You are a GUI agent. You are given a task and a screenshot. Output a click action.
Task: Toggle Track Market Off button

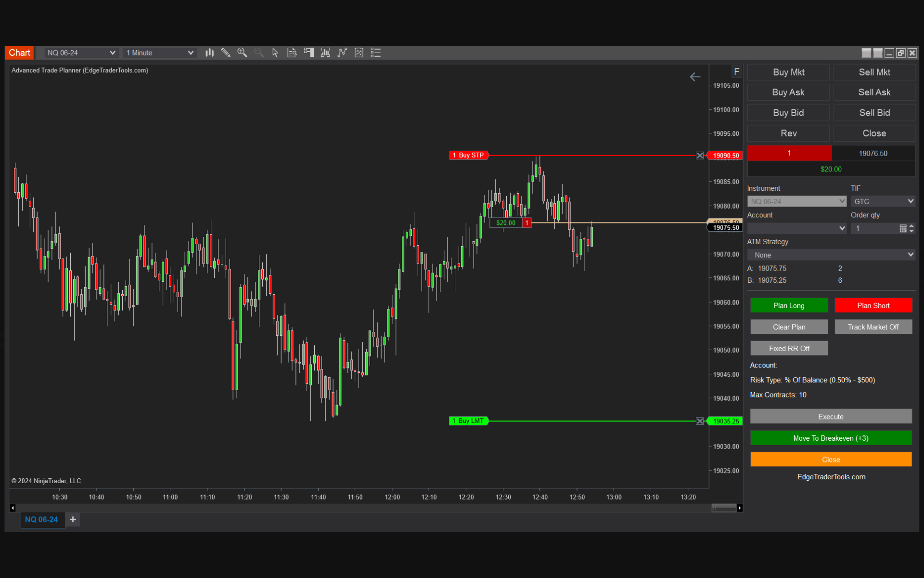point(873,327)
